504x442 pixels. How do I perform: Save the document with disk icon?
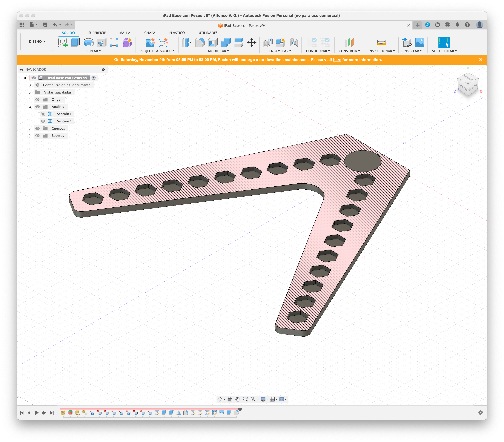coord(45,25)
